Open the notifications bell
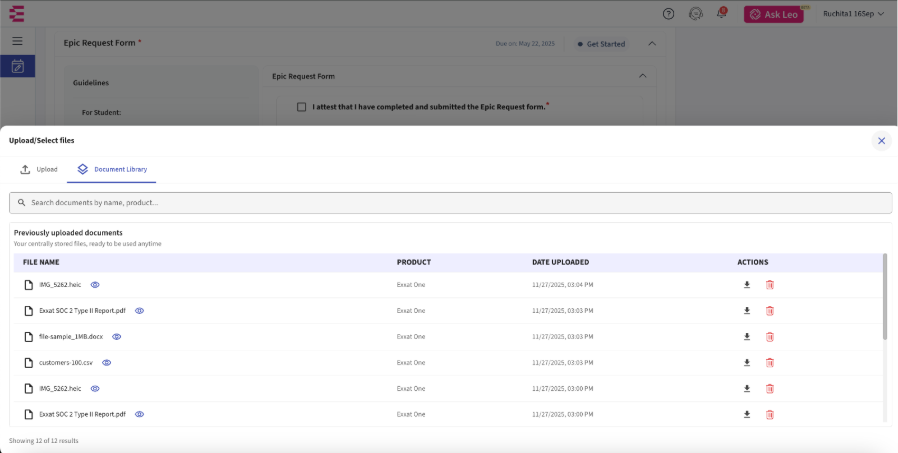The image size is (898, 453). pos(721,14)
